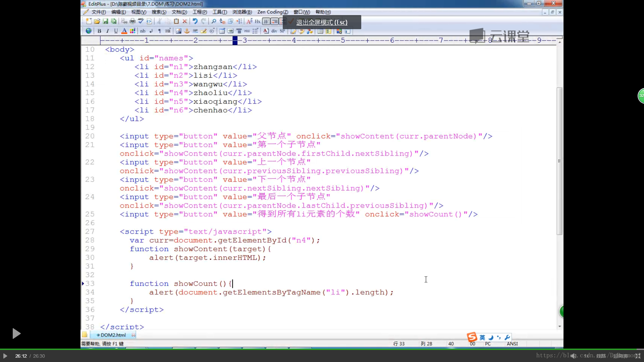Toggle Auto Indent toolbar button
The height and width of the screenshot is (362, 644).
tap(274, 21)
